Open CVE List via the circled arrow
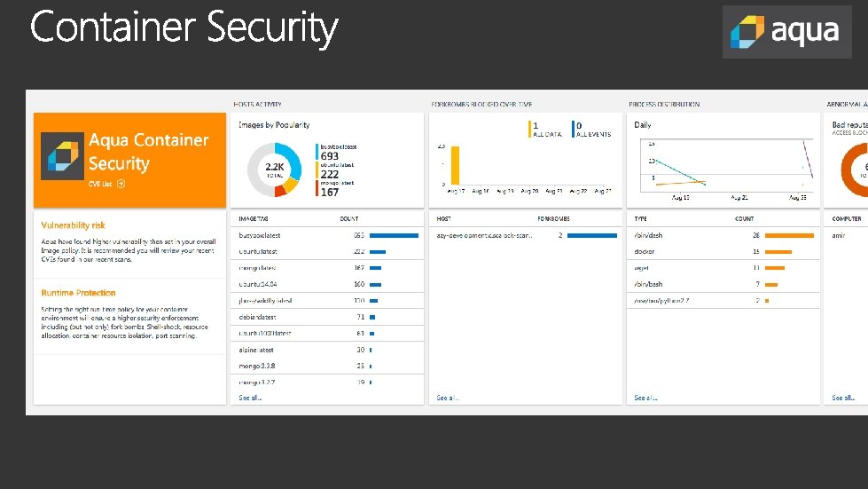The width and height of the screenshot is (868, 489). coord(121,184)
